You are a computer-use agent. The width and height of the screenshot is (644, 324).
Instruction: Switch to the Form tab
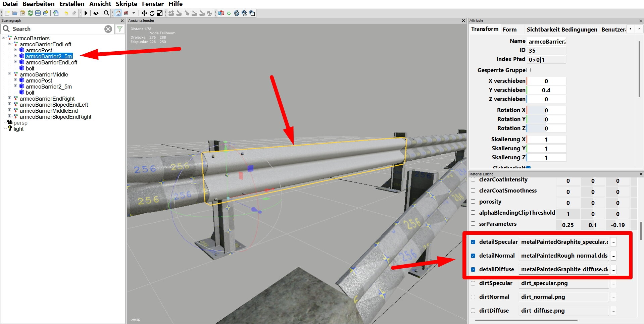tap(509, 30)
